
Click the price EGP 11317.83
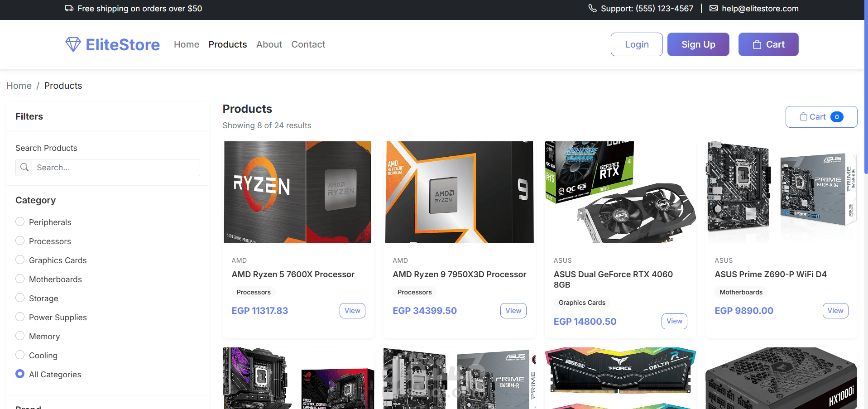(260, 311)
